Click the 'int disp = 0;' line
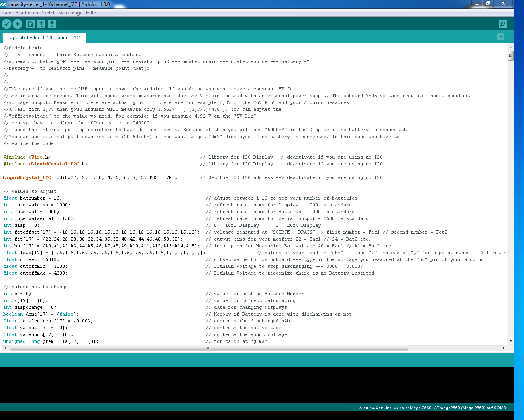Screen dimensions: 524x420 pos(21,225)
